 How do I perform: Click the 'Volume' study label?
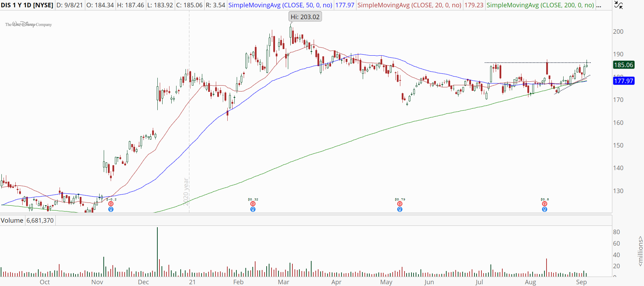coord(12,221)
